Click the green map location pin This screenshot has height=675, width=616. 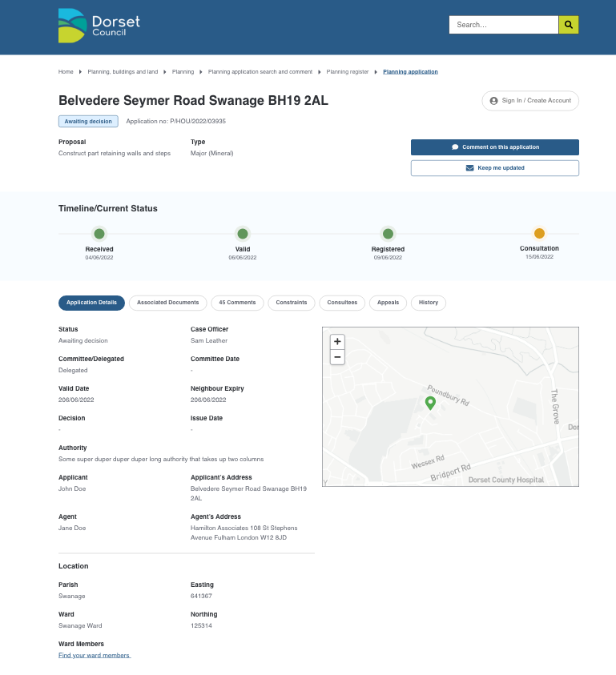click(430, 403)
